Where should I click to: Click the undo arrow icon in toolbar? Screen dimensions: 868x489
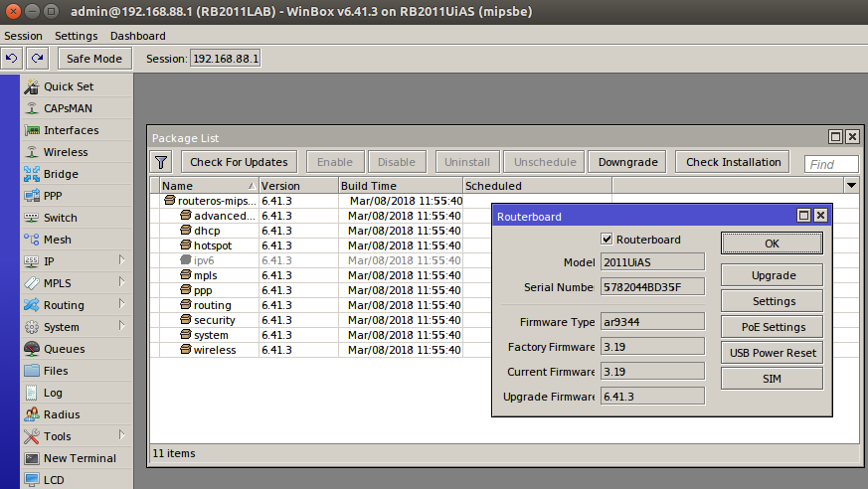[x=12, y=59]
